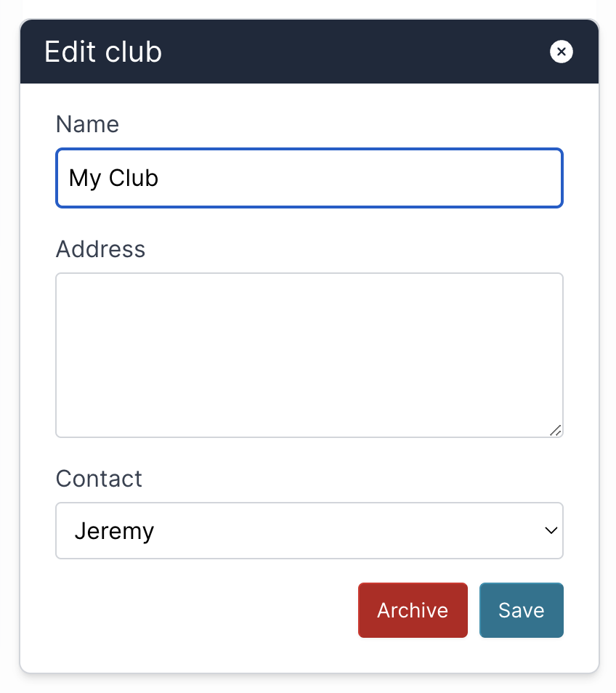
Task: Click the page background above the dialog
Action: point(309,8)
